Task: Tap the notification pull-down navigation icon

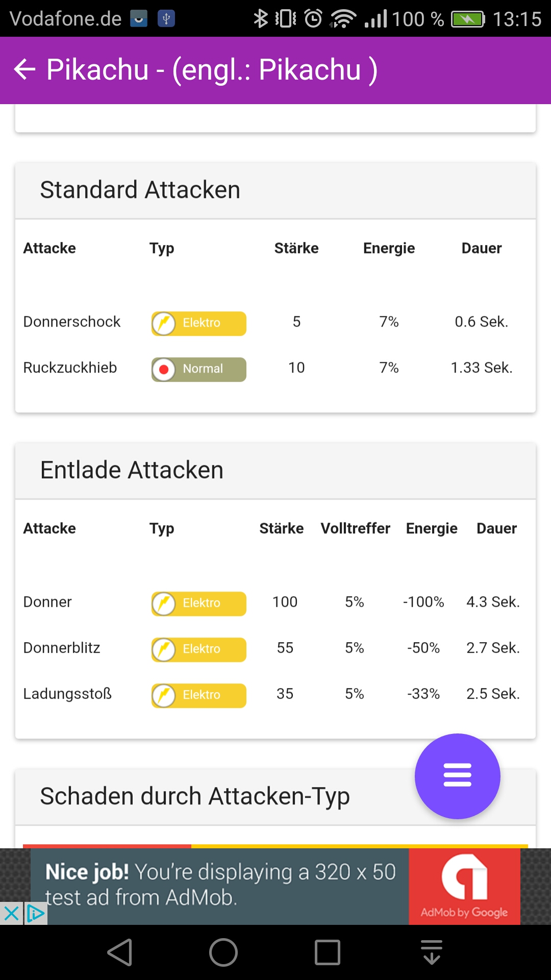Action: pos(432,952)
